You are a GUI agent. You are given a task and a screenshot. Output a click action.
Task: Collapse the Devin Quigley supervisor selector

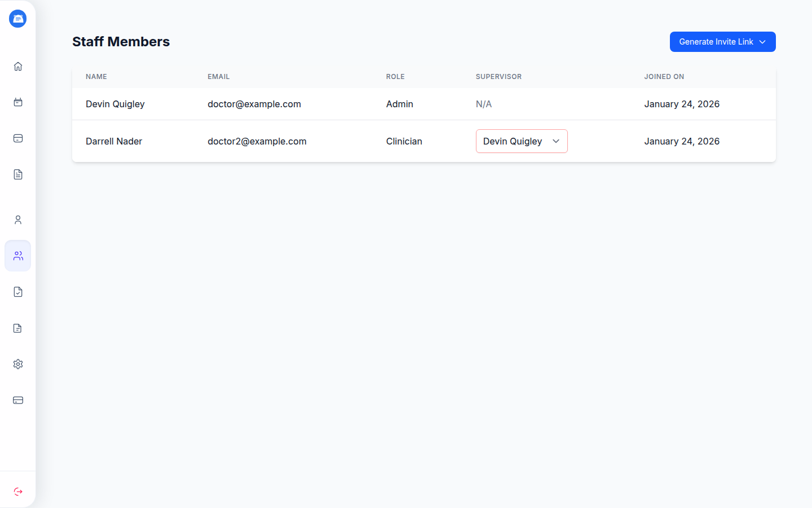(x=555, y=141)
